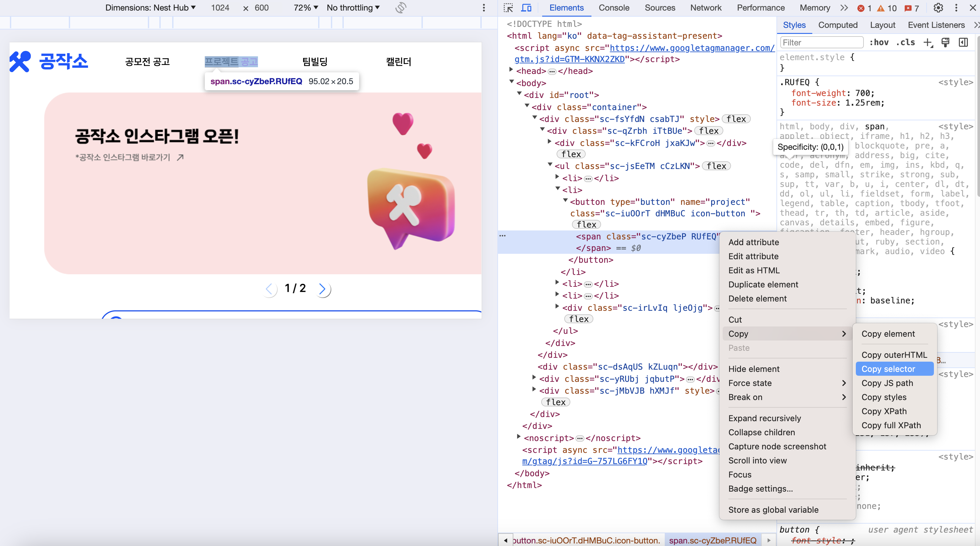This screenshot has width=980, height=546.
Task: Collapse the div id root node
Action: (519, 93)
